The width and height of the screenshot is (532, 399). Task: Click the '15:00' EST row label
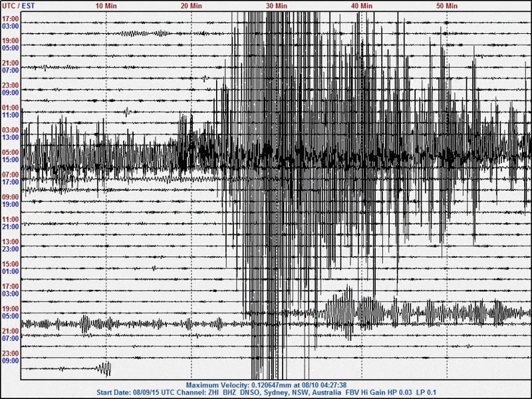tap(11, 160)
